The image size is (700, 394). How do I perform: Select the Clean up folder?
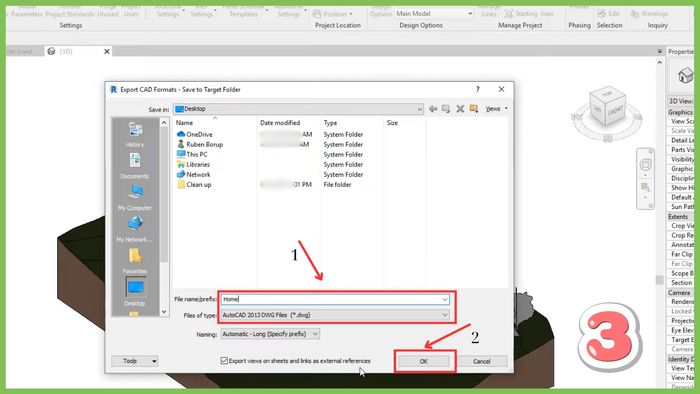(194, 185)
